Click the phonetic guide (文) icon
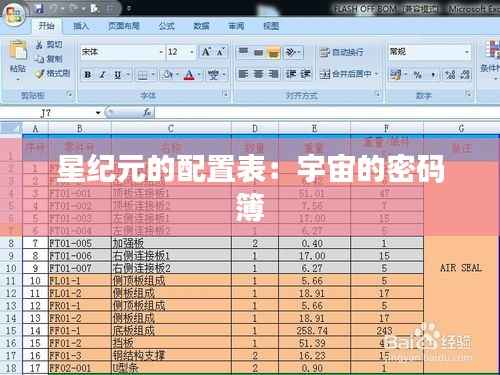 212,75
